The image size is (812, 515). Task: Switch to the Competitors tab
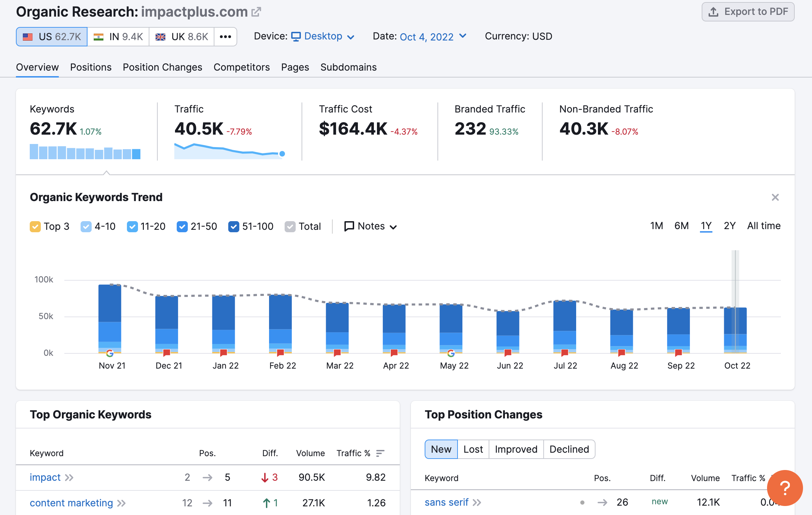click(241, 67)
